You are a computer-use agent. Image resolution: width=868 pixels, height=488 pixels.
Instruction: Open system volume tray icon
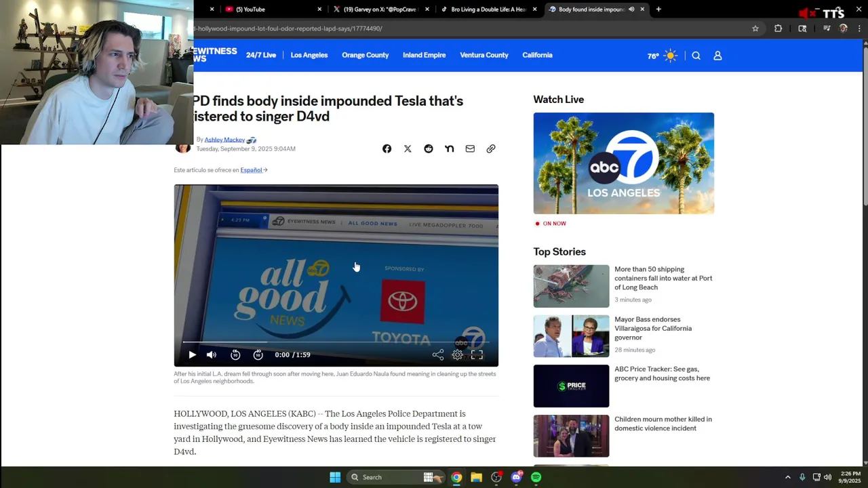pos(827,477)
